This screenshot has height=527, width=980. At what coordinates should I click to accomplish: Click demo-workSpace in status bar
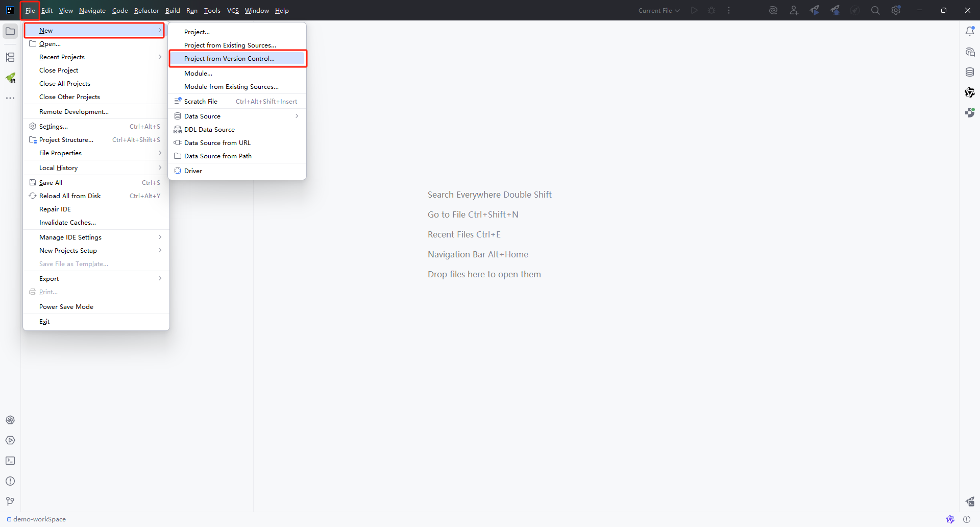36,519
